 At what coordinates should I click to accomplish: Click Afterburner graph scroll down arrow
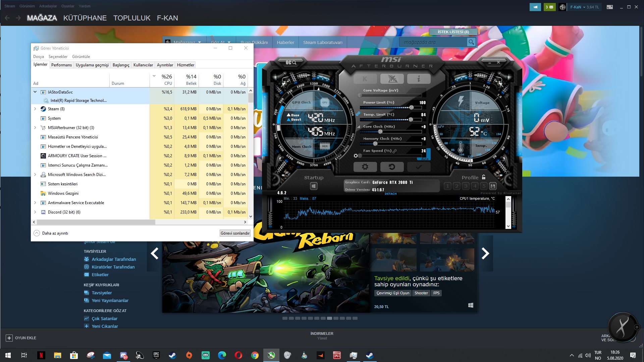[508, 226]
